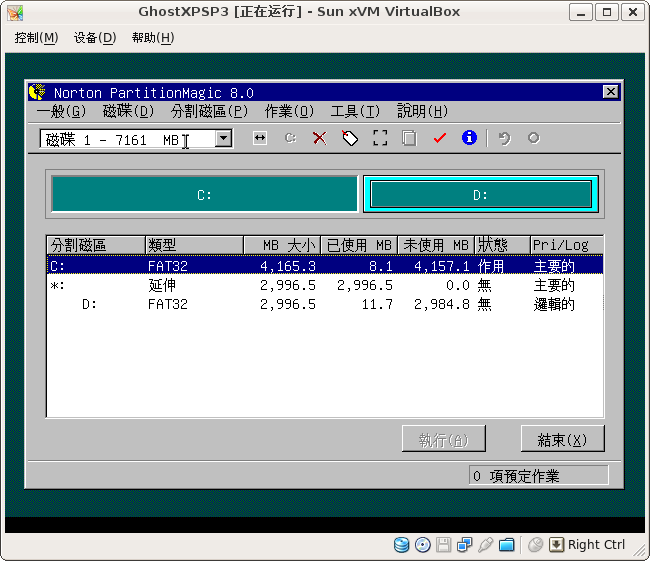Click the 0 項預定作業 status box
Viewport: 650px width, 561px height.
(538, 475)
